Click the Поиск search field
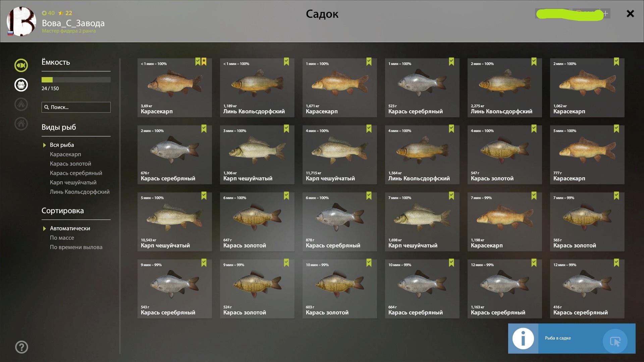The width and height of the screenshot is (644, 362). [x=76, y=107]
